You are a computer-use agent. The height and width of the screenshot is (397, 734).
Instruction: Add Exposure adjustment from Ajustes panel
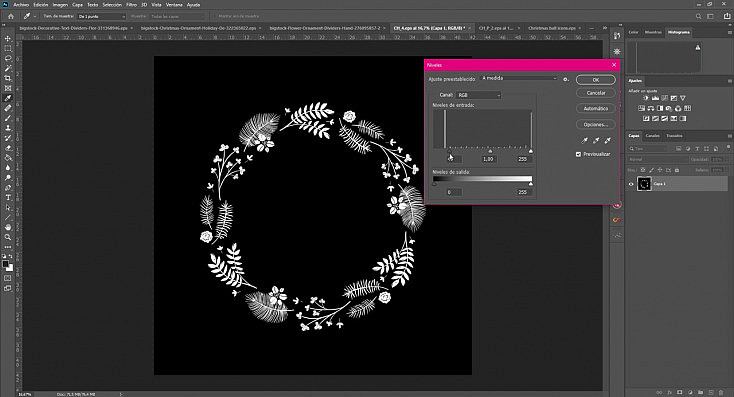click(x=674, y=98)
